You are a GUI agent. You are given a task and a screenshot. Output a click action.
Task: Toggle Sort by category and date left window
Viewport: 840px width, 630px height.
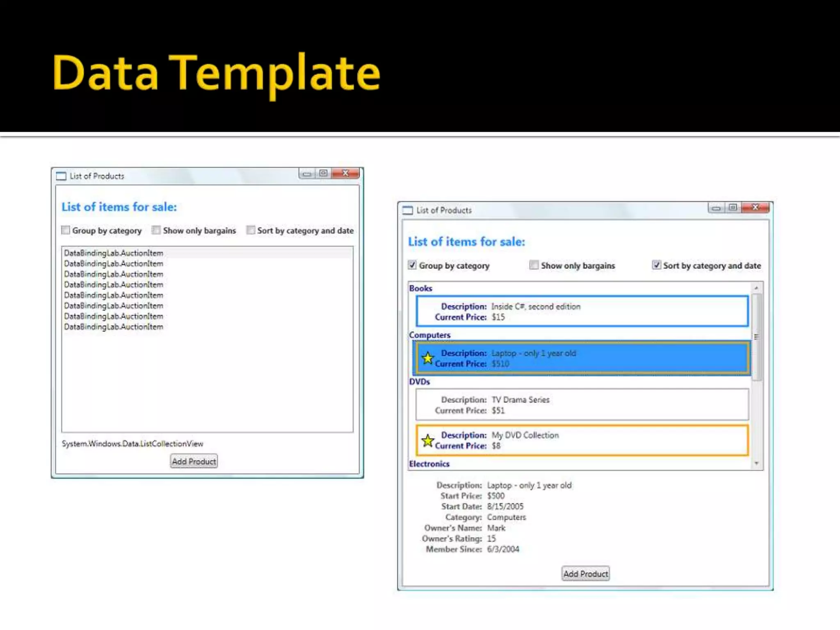pyautogui.click(x=251, y=230)
